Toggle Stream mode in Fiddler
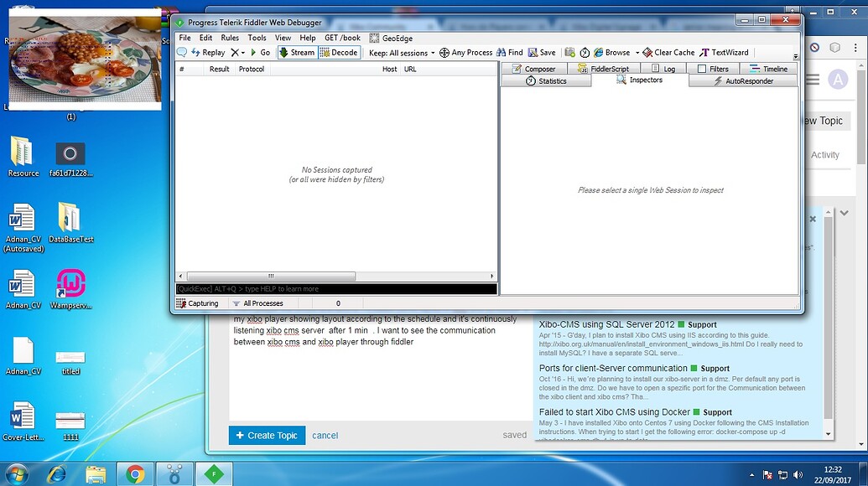 pyautogui.click(x=297, y=53)
